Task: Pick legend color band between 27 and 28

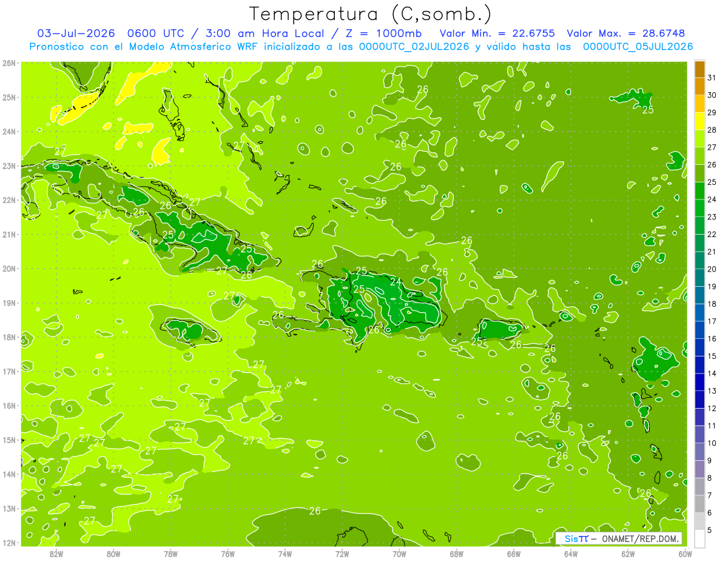Action: point(699,138)
